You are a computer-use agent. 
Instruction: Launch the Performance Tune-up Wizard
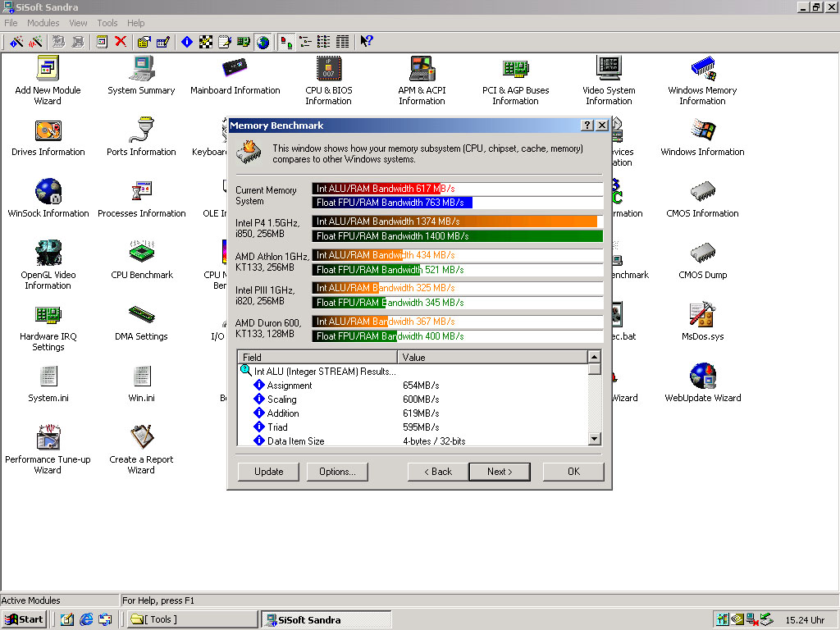tap(48, 438)
